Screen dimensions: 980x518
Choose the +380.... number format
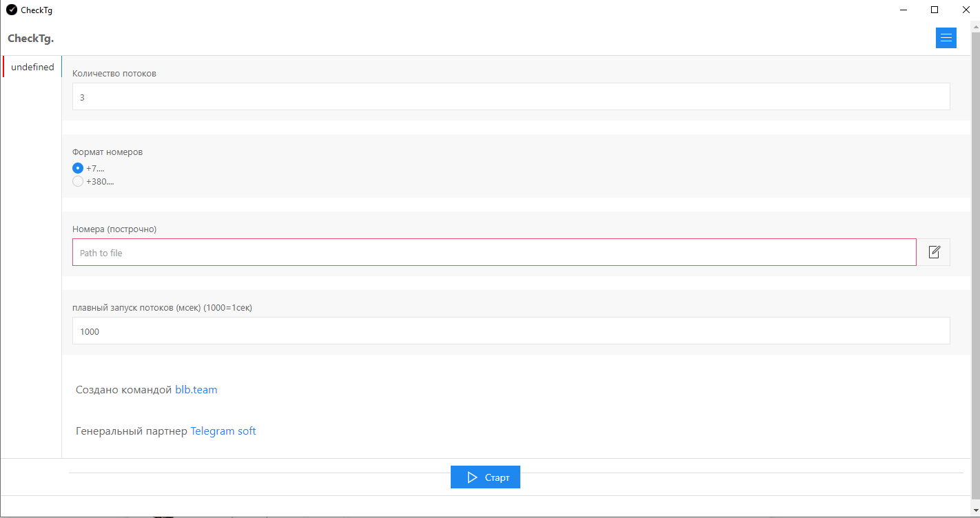78,181
